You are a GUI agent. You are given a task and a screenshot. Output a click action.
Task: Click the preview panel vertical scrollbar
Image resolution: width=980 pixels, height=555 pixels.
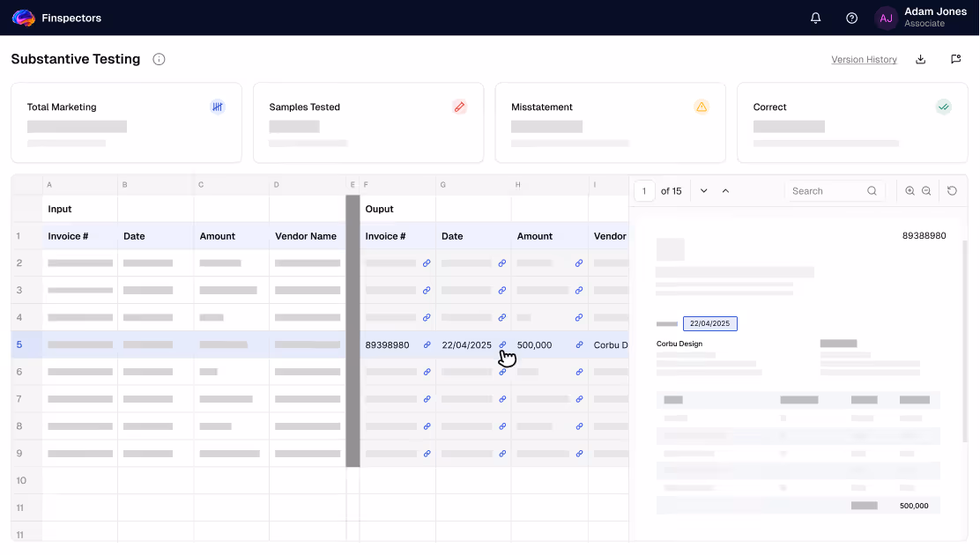(965, 341)
